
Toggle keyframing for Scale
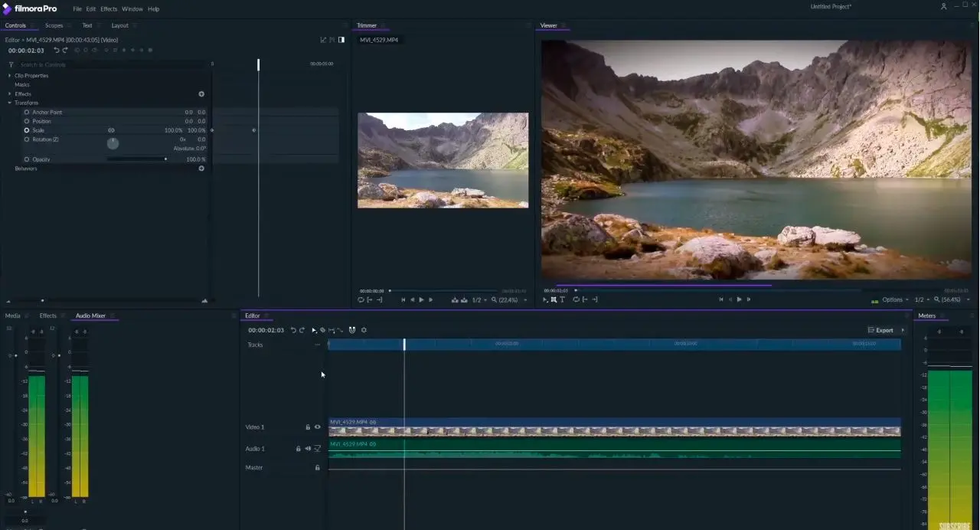27,131
